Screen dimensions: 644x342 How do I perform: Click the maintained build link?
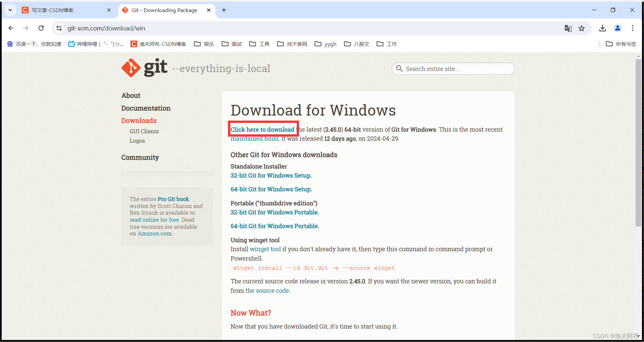[x=254, y=139]
